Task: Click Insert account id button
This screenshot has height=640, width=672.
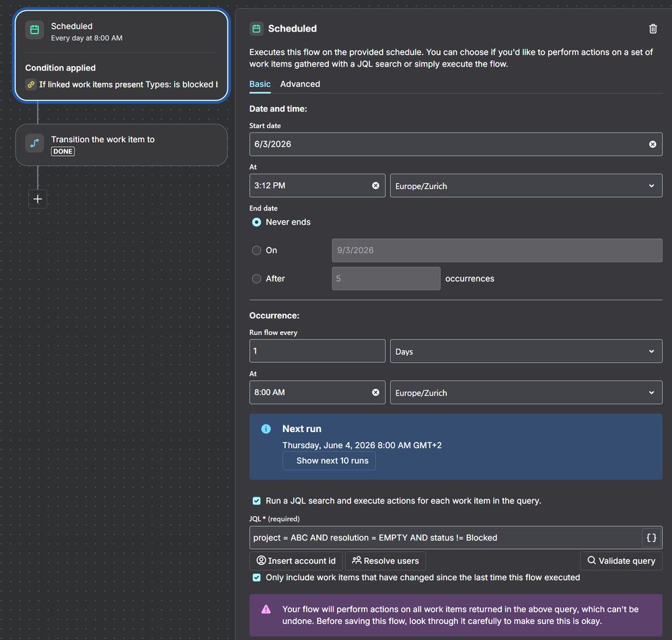Action: tap(296, 561)
